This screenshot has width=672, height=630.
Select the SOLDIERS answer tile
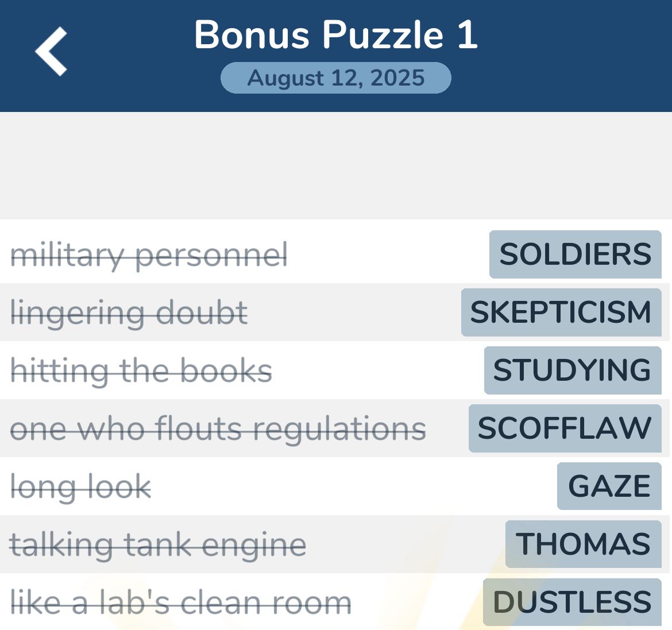(575, 254)
